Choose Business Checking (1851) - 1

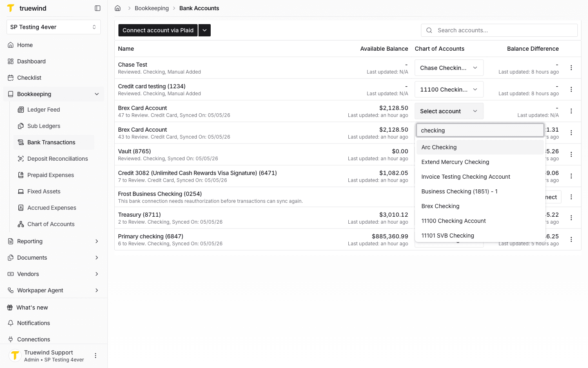[x=480, y=191]
